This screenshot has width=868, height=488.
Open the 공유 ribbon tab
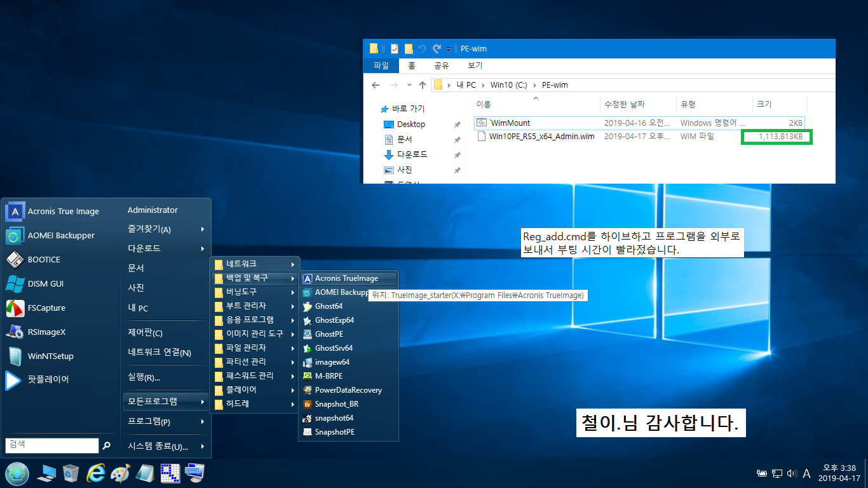(442, 65)
